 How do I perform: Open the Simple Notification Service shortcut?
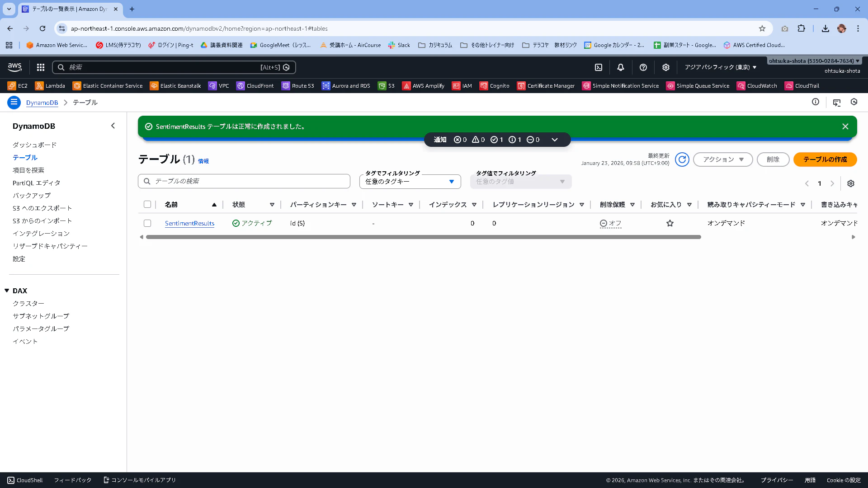621,86
